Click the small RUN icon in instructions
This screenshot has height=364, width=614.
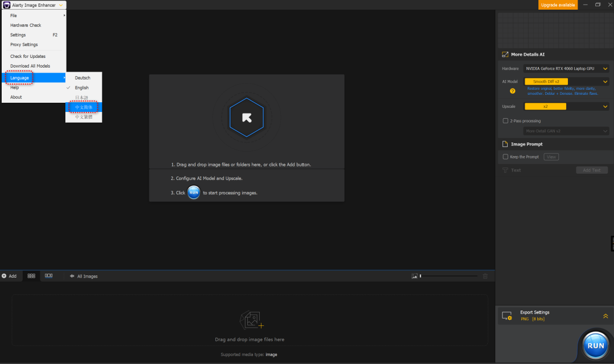coord(194,193)
